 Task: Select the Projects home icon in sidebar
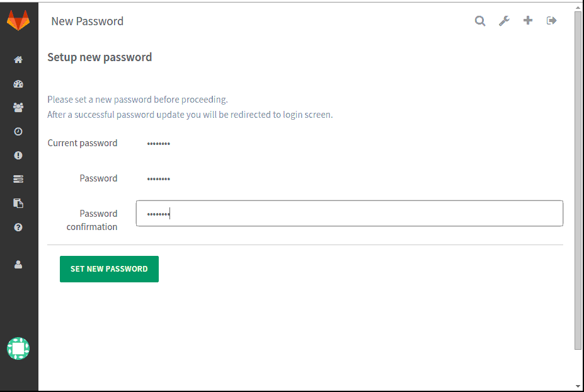(x=18, y=59)
